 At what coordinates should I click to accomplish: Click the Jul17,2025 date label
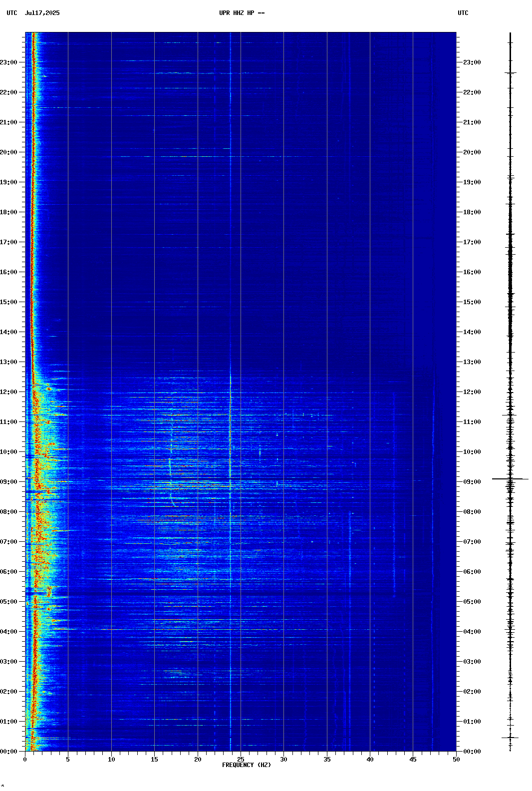[x=42, y=13]
